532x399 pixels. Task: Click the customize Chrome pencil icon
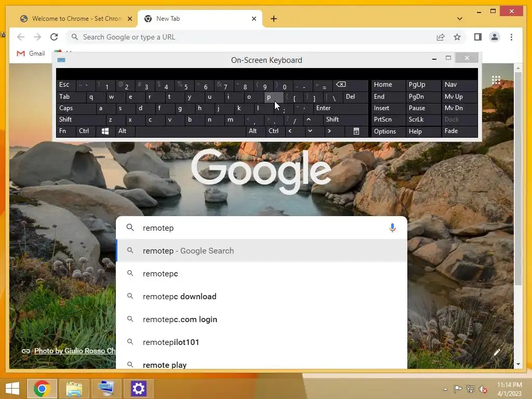click(497, 353)
